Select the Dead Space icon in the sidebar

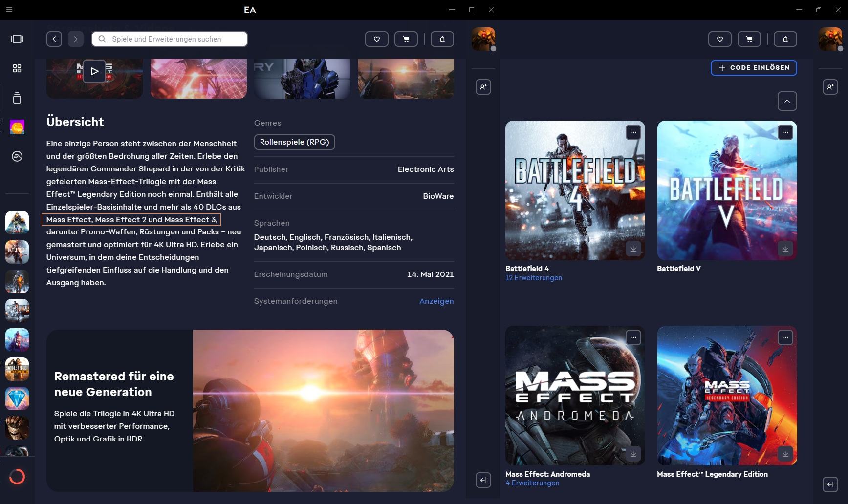tap(17, 428)
